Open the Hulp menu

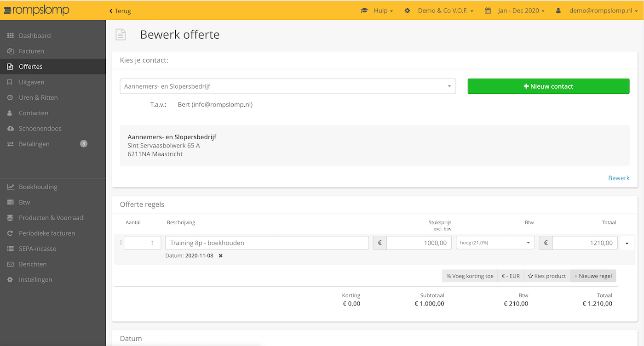[377, 11]
